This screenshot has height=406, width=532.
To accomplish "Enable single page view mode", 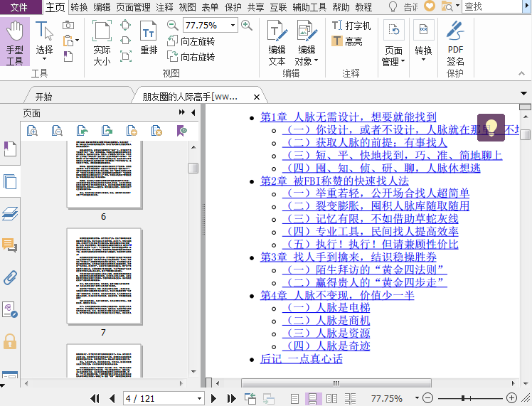I will pos(295,399).
